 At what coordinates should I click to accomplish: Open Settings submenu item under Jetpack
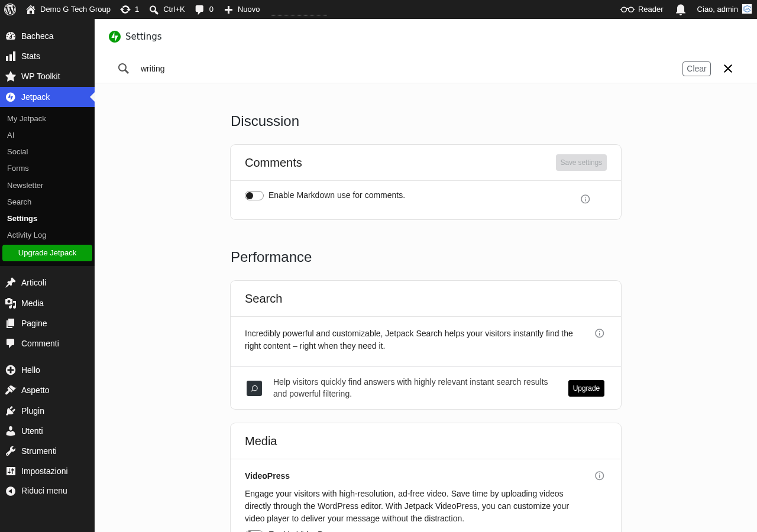pyautogui.click(x=22, y=219)
